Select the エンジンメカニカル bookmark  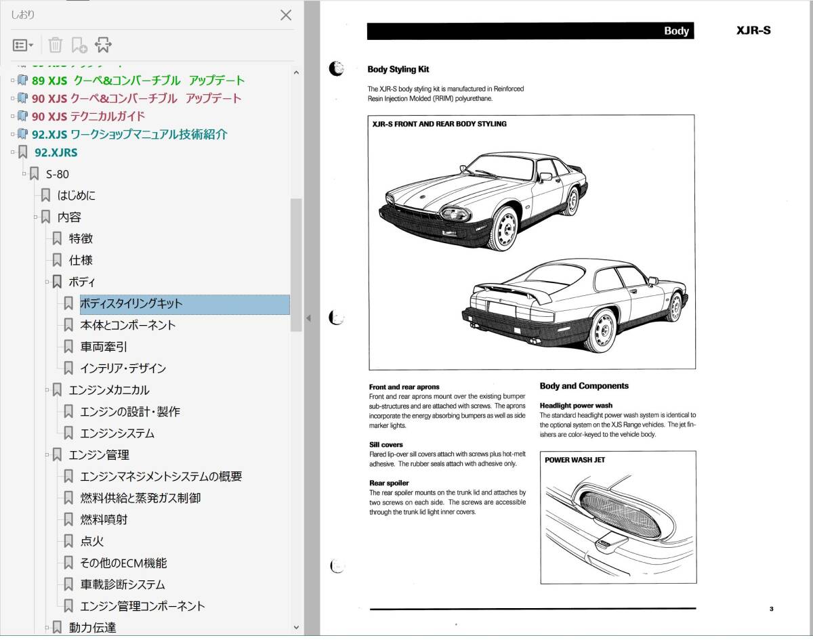point(109,390)
